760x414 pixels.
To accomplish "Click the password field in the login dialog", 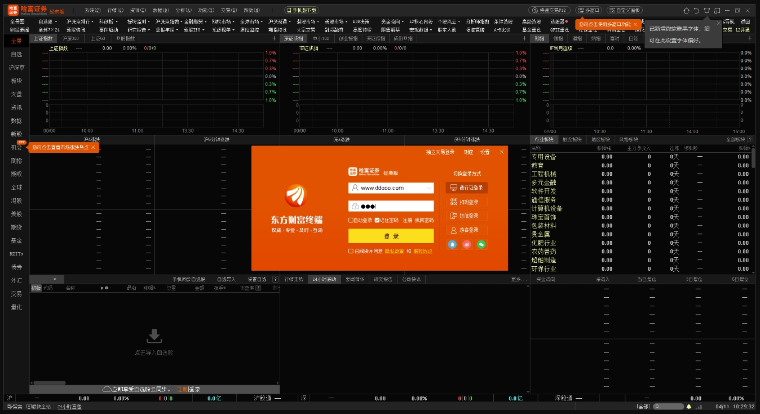I will 391,206.
